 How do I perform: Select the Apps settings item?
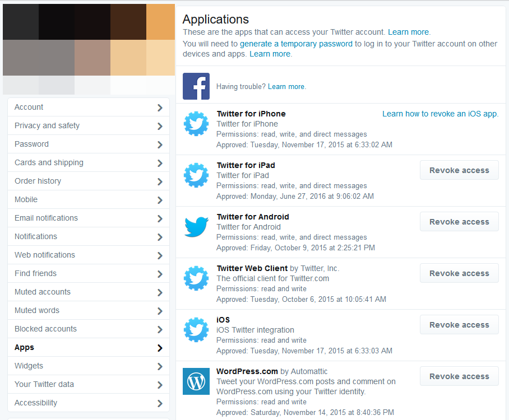[89, 347]
